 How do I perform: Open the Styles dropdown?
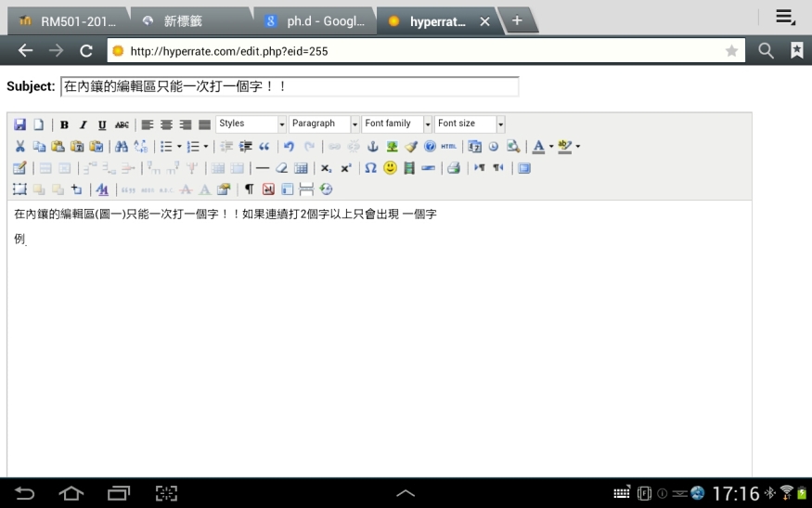251,124
